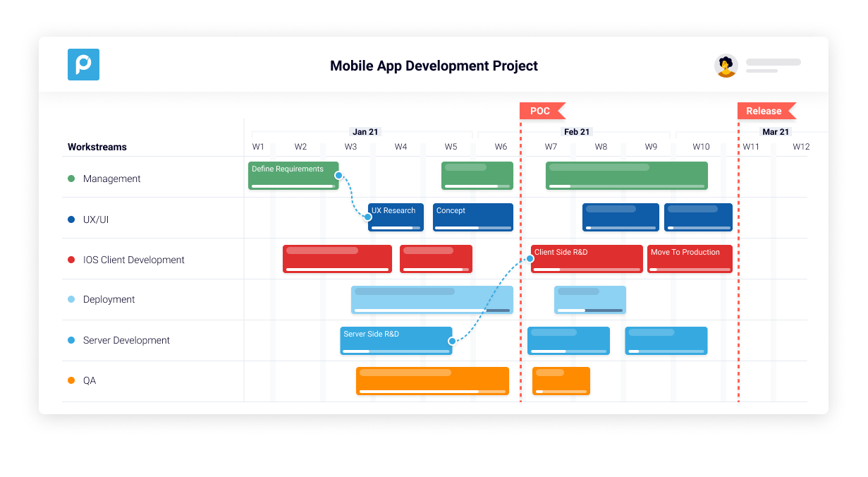Click the light blue Deployment color dot
This screenshot has height=477, width=868.
pos(71,299)
